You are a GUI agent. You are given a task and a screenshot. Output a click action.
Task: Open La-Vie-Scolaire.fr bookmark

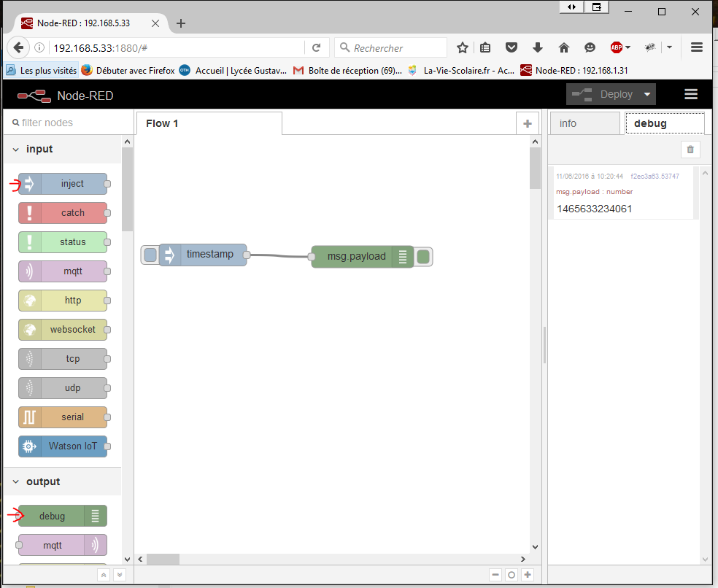pos(461,71)
